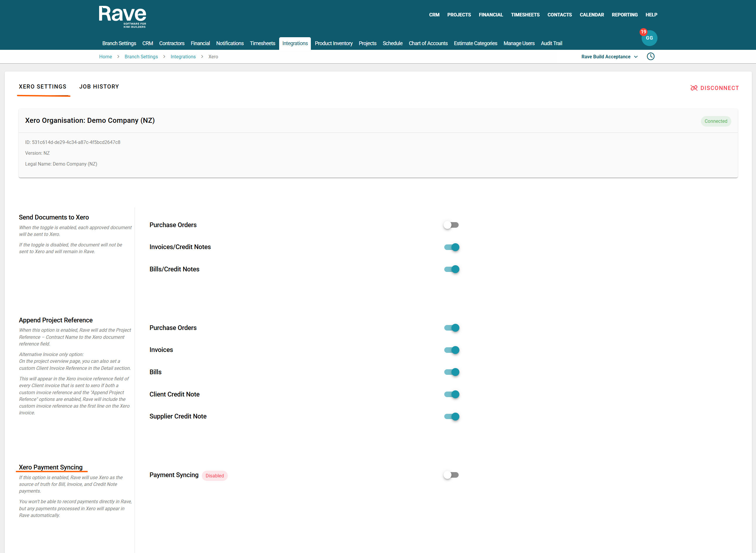Click the broken-link Disconnect icon

(694, 88)
